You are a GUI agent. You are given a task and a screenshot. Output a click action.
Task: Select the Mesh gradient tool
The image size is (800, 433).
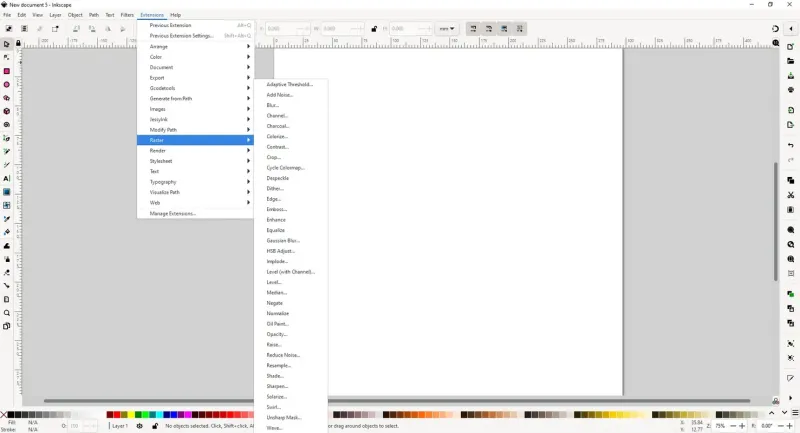[7, 206]
